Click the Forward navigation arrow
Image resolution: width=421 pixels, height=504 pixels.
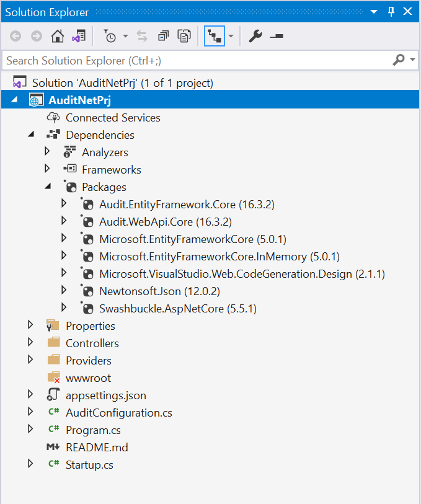[x=37, y=36]
